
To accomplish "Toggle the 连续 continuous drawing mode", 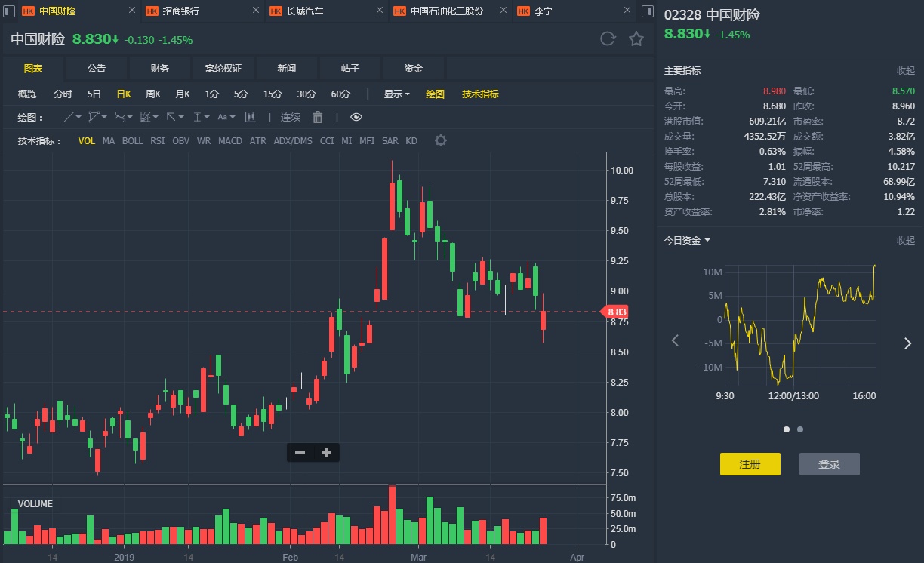I will 291,117.
